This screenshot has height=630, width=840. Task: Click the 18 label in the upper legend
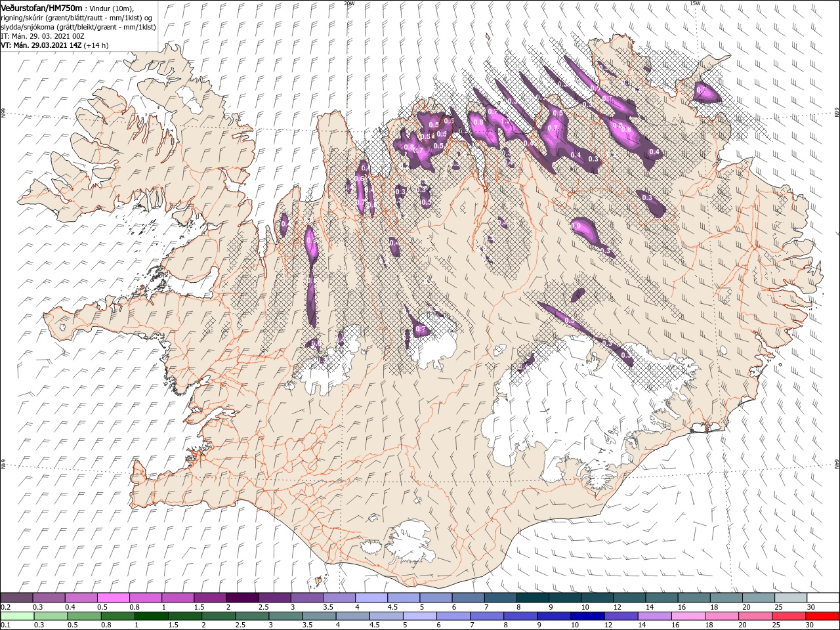[715, 607]
